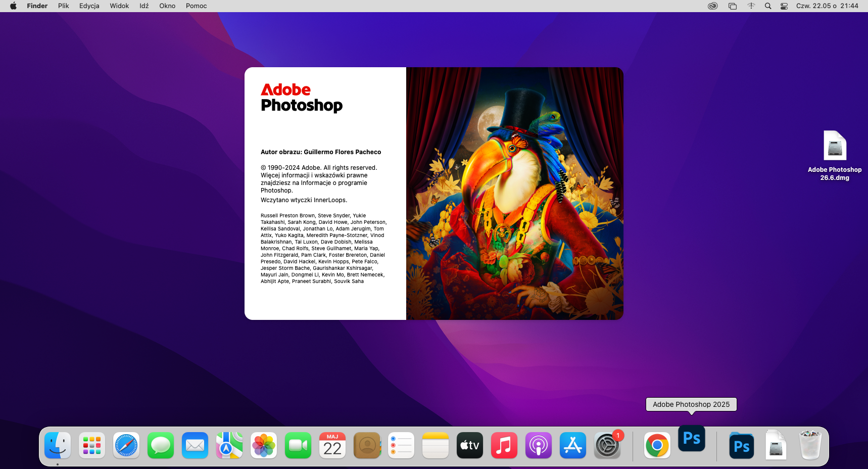
Task: Click the Wi-Fi status menu bar icon
Action: pyautogui.click(x=751, y=6)
